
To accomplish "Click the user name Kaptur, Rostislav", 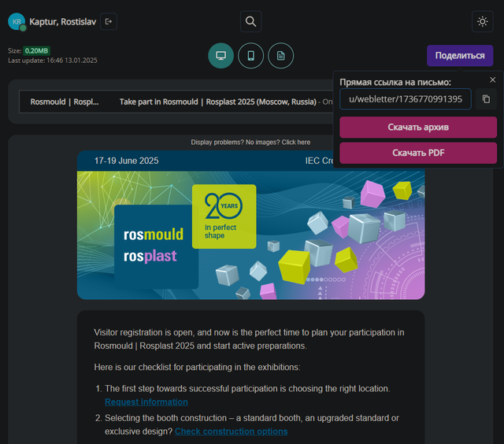I will [63, 21].
